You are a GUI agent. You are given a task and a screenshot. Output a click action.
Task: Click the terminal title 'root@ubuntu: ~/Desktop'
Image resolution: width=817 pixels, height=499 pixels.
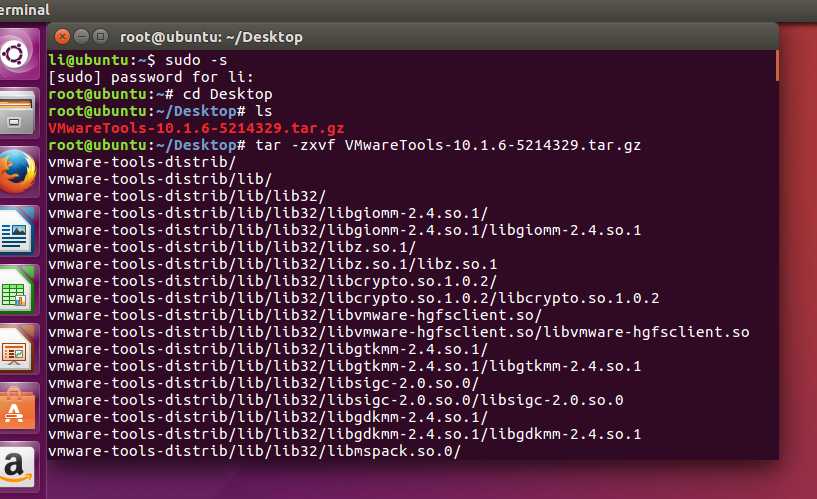point(211,37)
